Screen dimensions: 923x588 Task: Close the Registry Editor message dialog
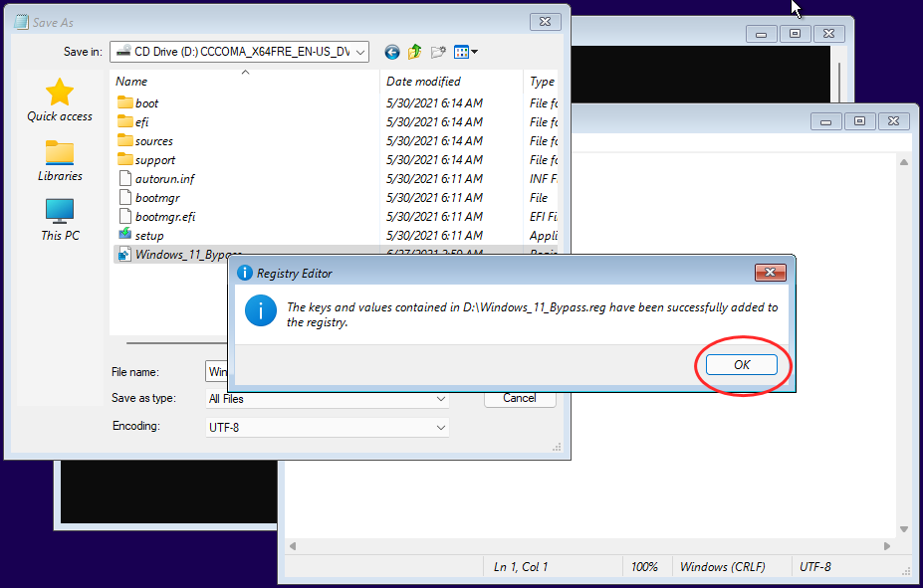[770, 273]
